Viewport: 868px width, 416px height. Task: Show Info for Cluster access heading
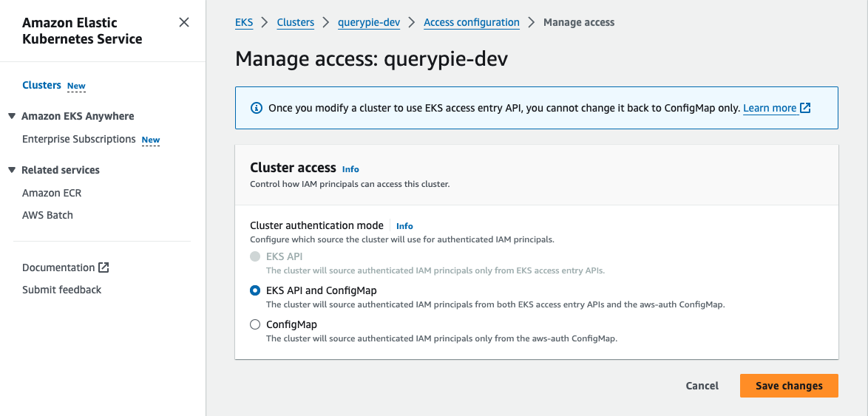point(350,169)
